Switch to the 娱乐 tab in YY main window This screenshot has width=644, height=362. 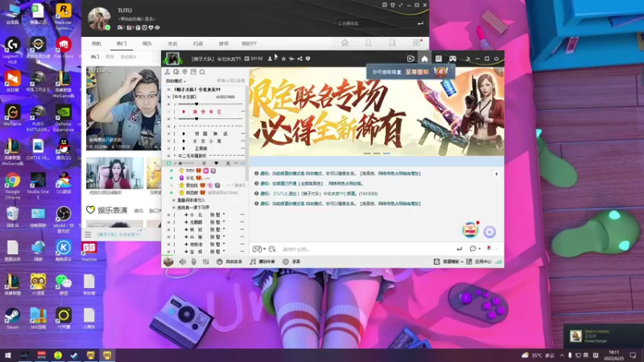point(147,43)
